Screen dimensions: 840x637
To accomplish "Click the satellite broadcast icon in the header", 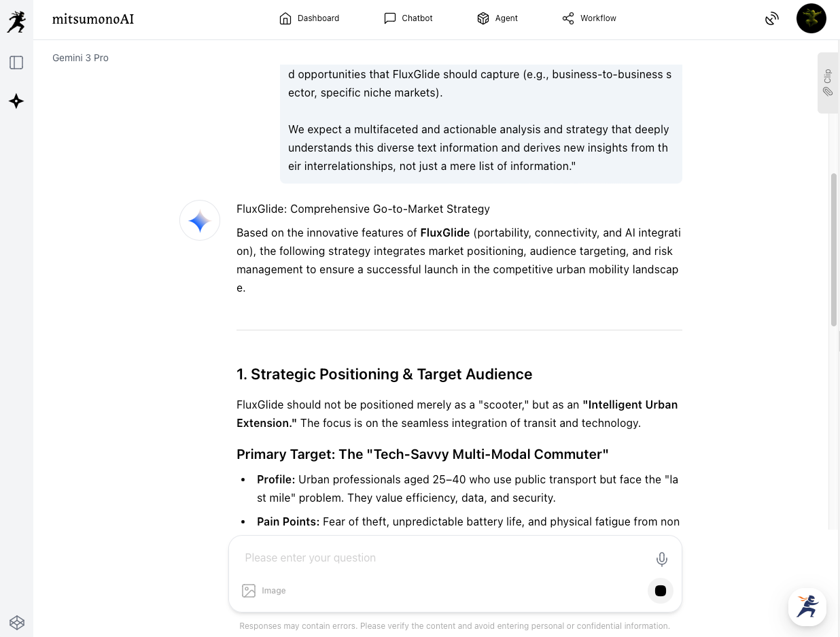I will click(x=771, y=19).
